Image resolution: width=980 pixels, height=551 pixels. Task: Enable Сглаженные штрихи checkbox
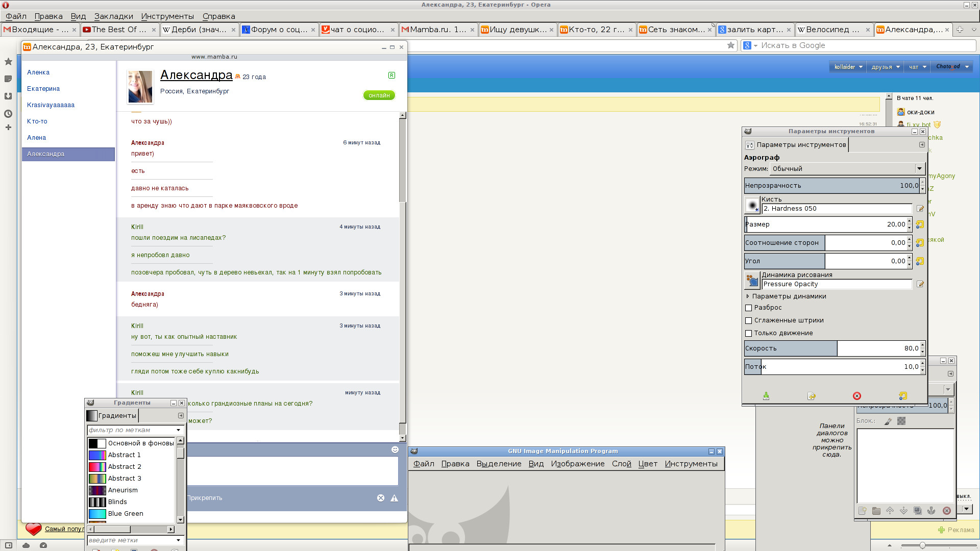[748, 320]
